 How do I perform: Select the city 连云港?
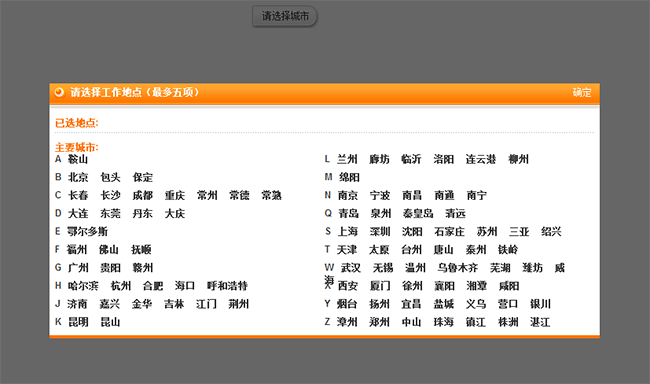pos(481,159)
